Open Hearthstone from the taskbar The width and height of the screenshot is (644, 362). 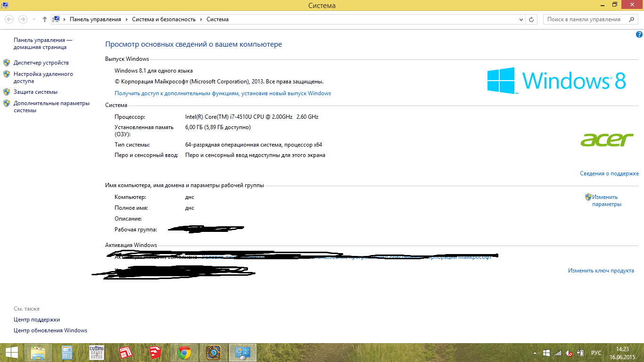[214, 353]
